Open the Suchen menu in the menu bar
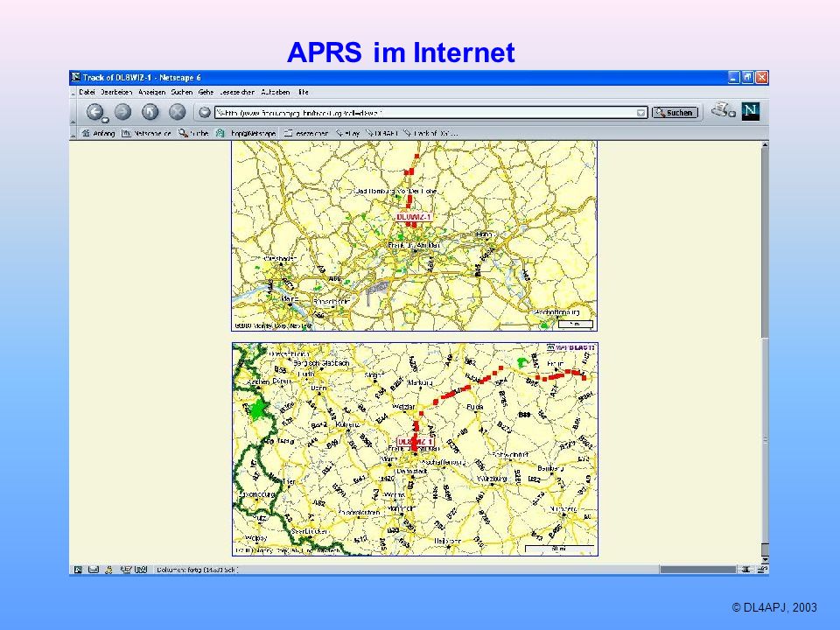This screenshot has height=630, width=840. click(182, 92)
